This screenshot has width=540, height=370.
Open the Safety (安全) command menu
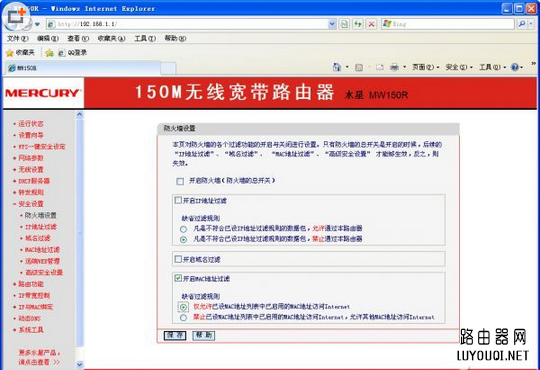pyautogui.click(x=459, y=67)
